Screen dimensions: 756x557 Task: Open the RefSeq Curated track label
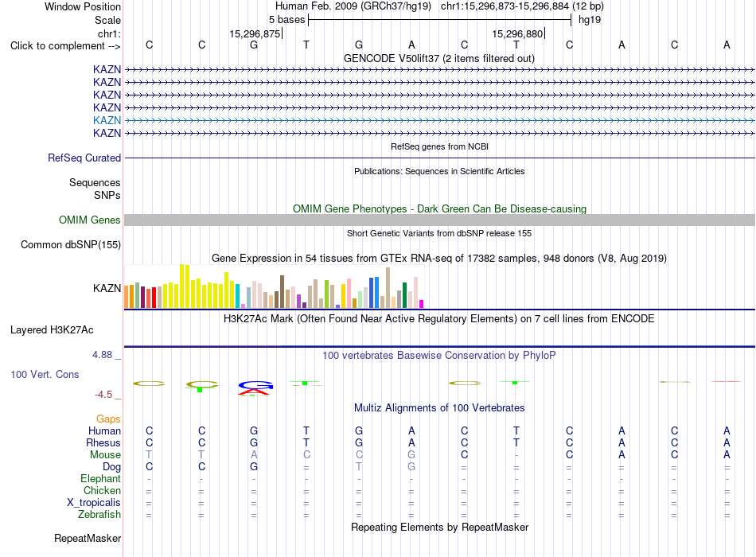[84, 158]
